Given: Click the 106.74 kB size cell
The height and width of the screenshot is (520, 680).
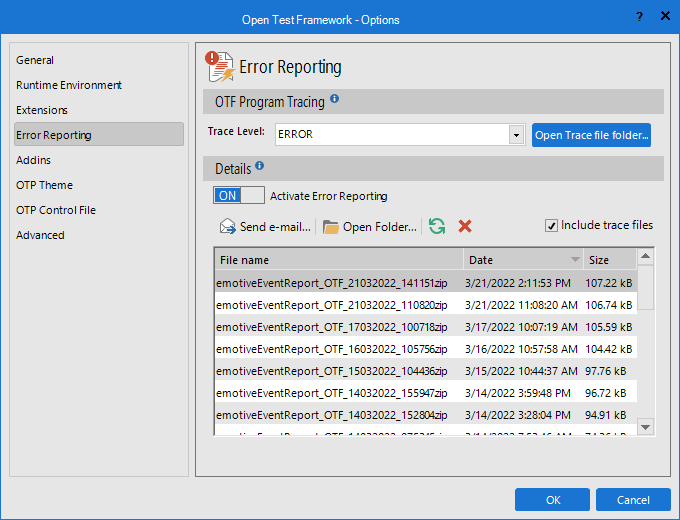Looking at the screenshot, I should click(608, 305).
